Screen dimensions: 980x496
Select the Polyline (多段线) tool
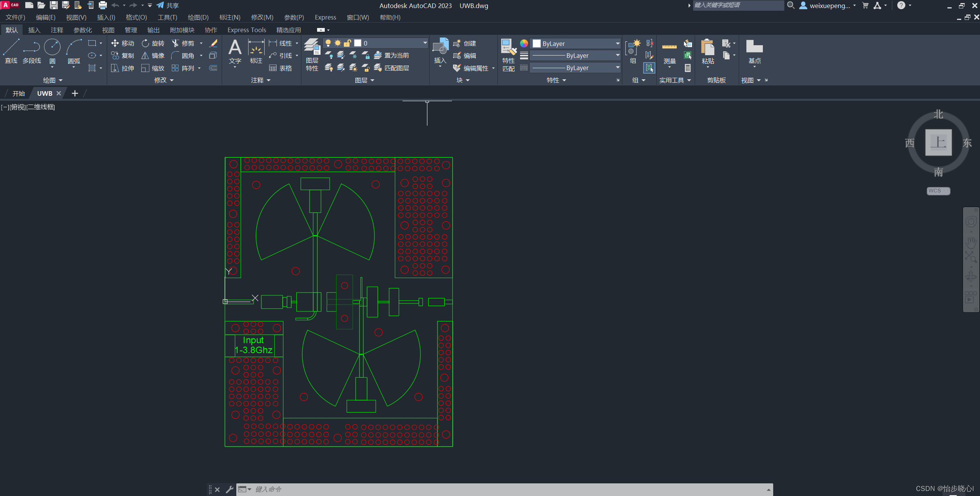pyautogui.click(x=32, y=51)
